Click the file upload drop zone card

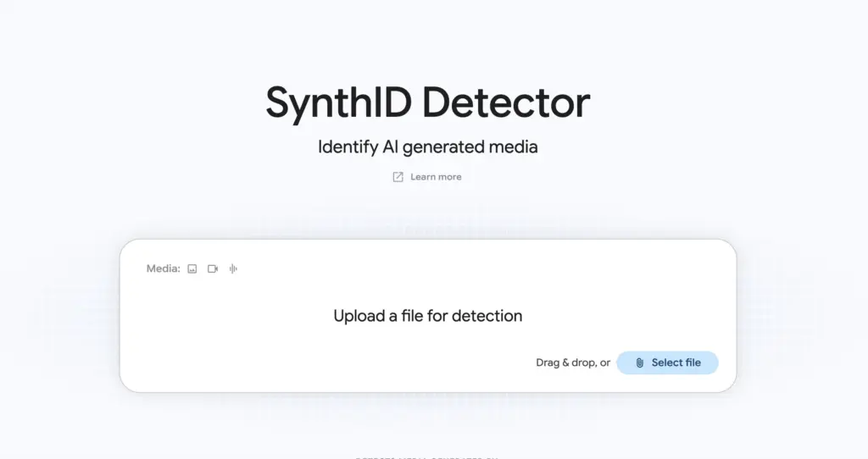coord(428,316)
